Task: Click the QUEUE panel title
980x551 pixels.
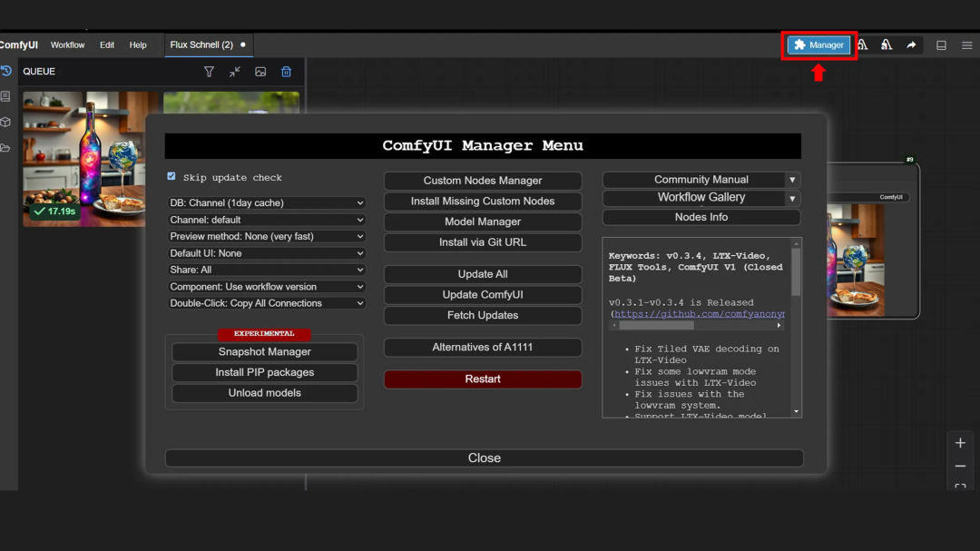Action: (39, 72)
